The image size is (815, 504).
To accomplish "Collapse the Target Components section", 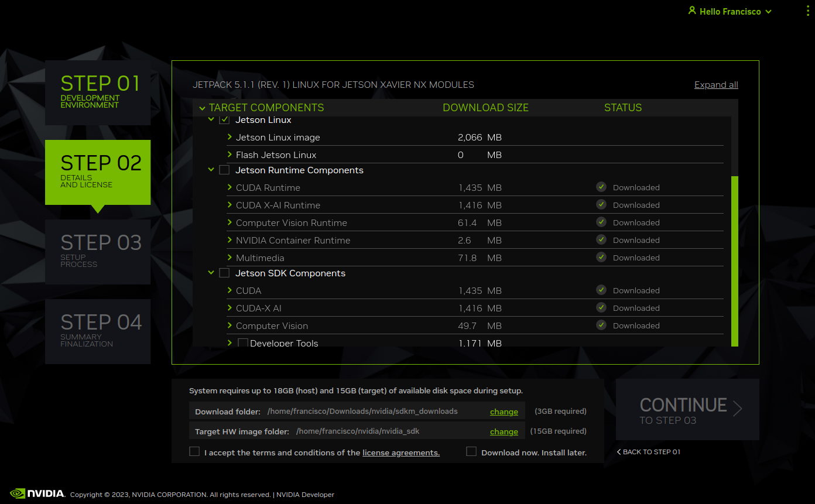I will (x=202, y=108).
